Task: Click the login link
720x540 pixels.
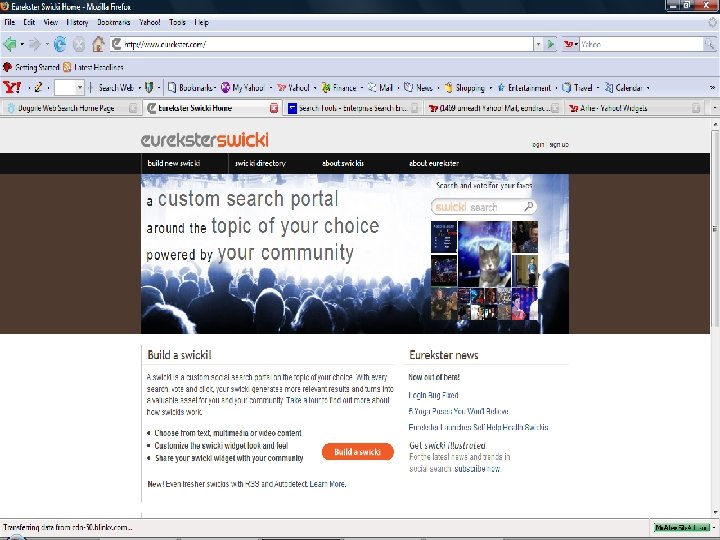Action: point(538,145)
